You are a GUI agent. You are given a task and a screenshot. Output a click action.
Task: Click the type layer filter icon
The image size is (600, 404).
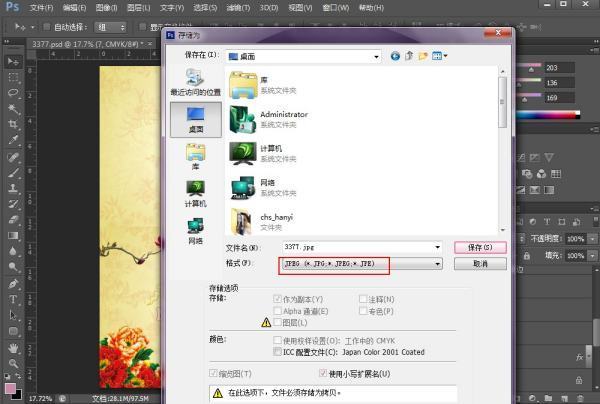click(547, 222)
